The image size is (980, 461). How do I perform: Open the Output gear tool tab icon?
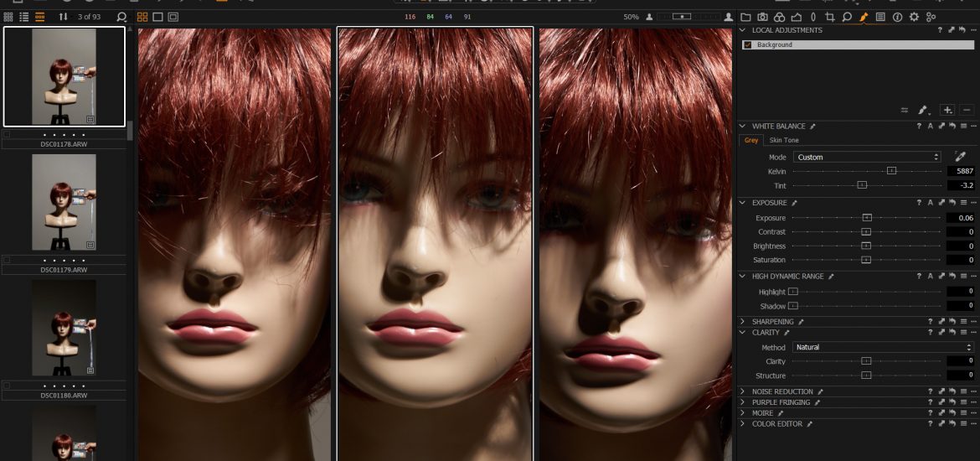[915, 17]
